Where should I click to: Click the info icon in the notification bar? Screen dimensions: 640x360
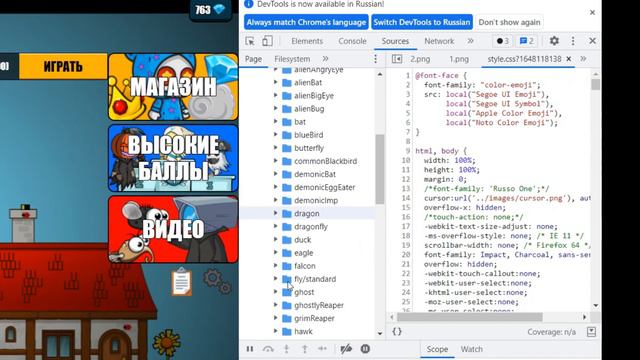coord(249,4)
